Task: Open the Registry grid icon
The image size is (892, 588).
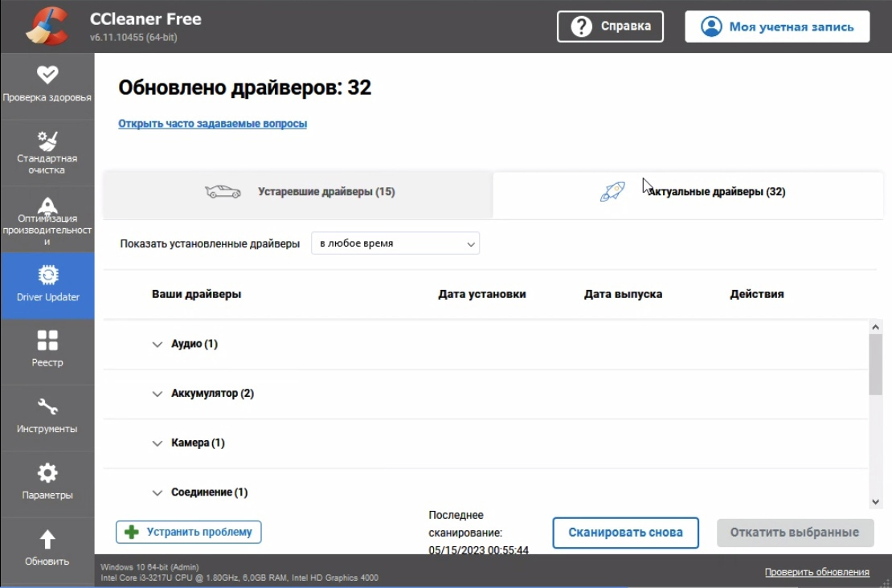Action: (47, 341)
